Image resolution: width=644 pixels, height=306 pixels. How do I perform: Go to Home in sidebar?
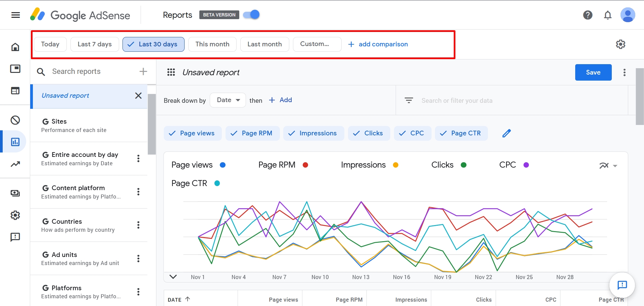coord(15,47)
